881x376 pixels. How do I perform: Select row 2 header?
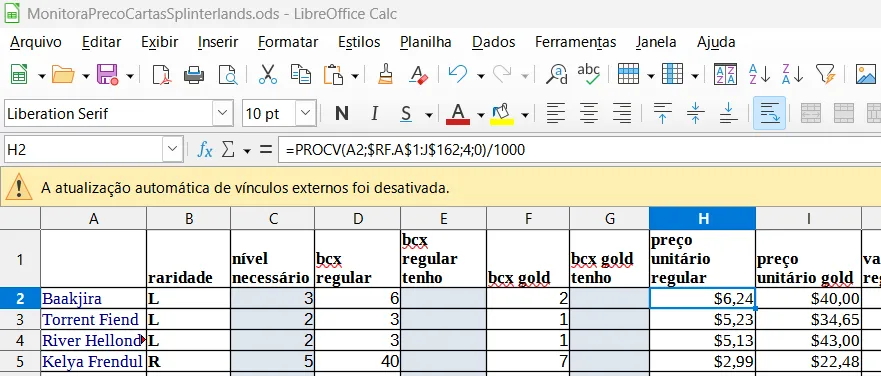click(20, 298)
